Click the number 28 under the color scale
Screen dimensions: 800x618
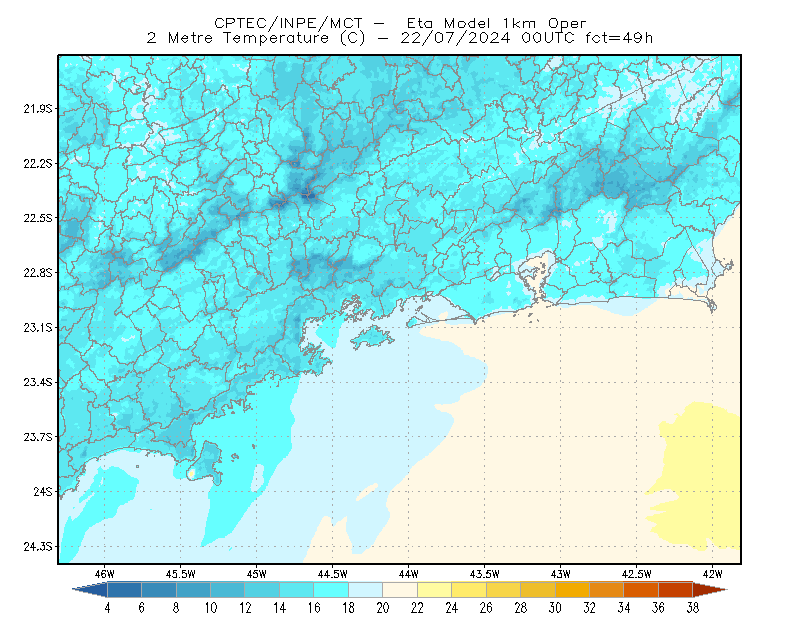click(520, 608)
